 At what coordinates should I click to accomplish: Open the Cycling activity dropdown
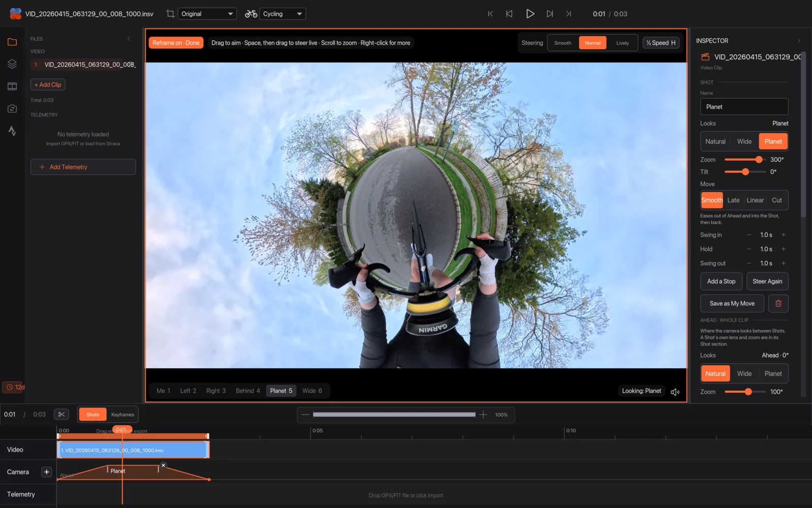point(283,14)
